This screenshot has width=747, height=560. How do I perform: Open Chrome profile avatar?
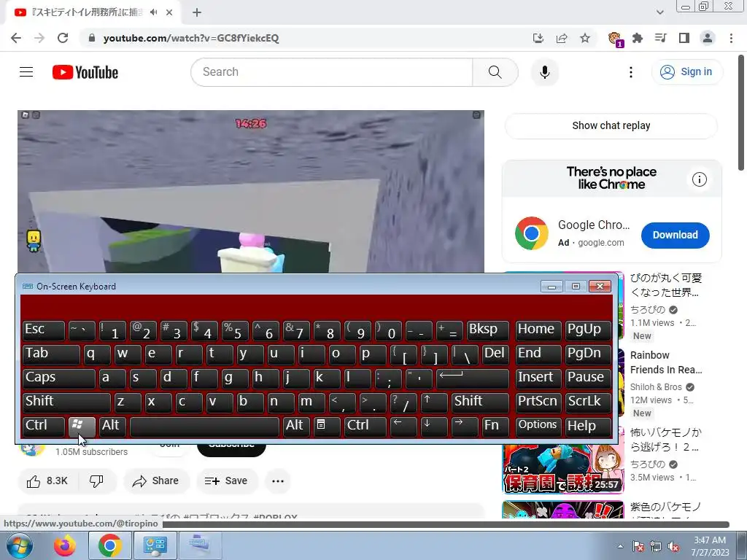[x=708, y=38]
